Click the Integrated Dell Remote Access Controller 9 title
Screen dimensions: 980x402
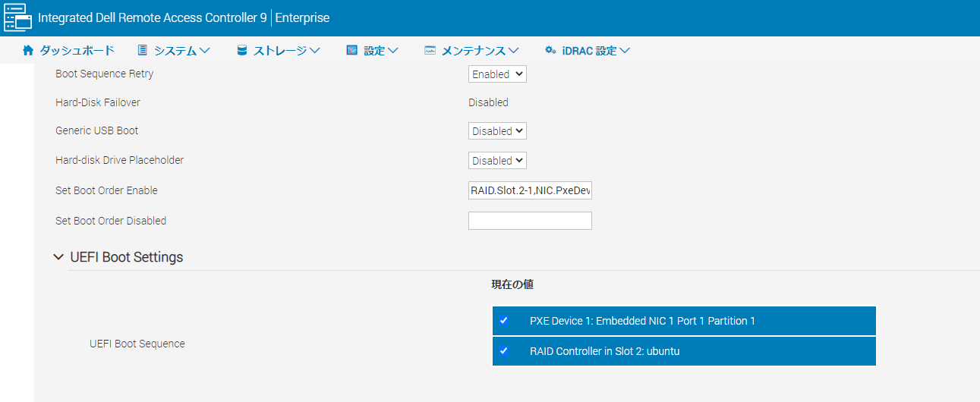152,17
